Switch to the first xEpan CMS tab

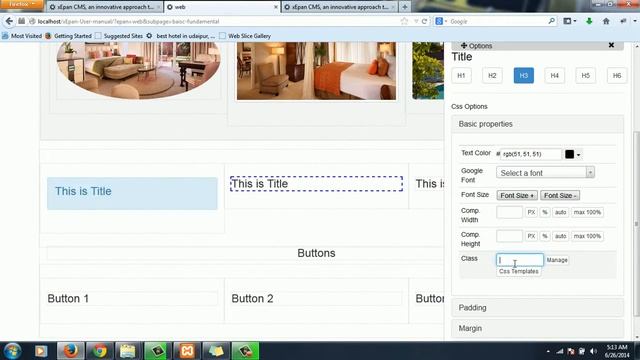coord(104,7)
